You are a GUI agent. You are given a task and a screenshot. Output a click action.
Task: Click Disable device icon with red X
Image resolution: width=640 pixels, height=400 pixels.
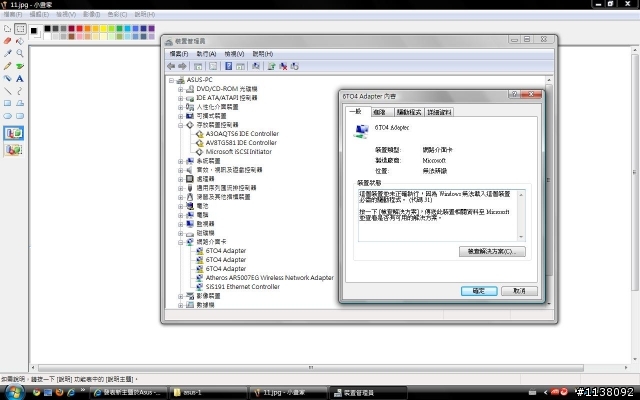(283, 66)
